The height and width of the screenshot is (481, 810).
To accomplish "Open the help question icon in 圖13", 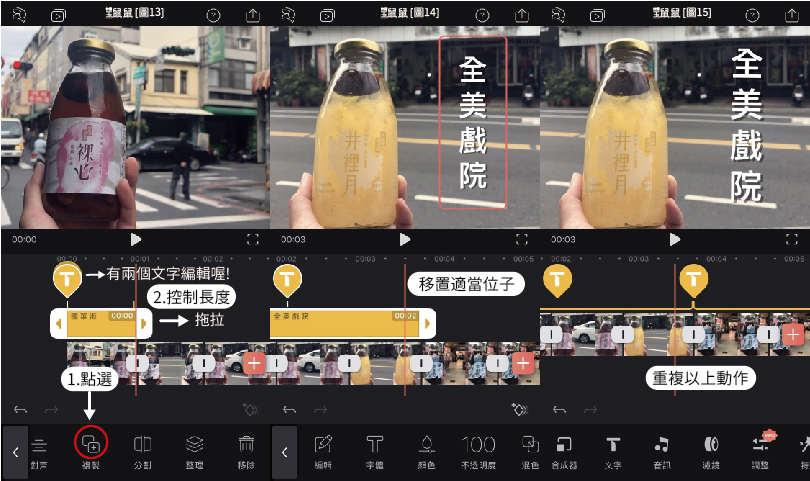I will (x=213, y=15).
